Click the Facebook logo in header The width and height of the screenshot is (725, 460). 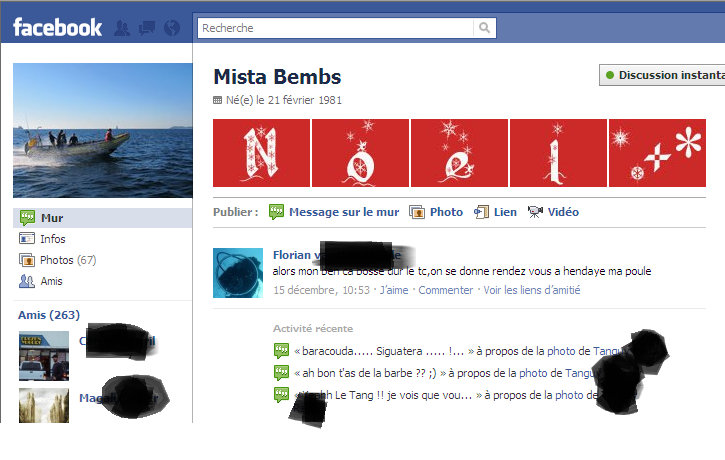pos(57,27)
